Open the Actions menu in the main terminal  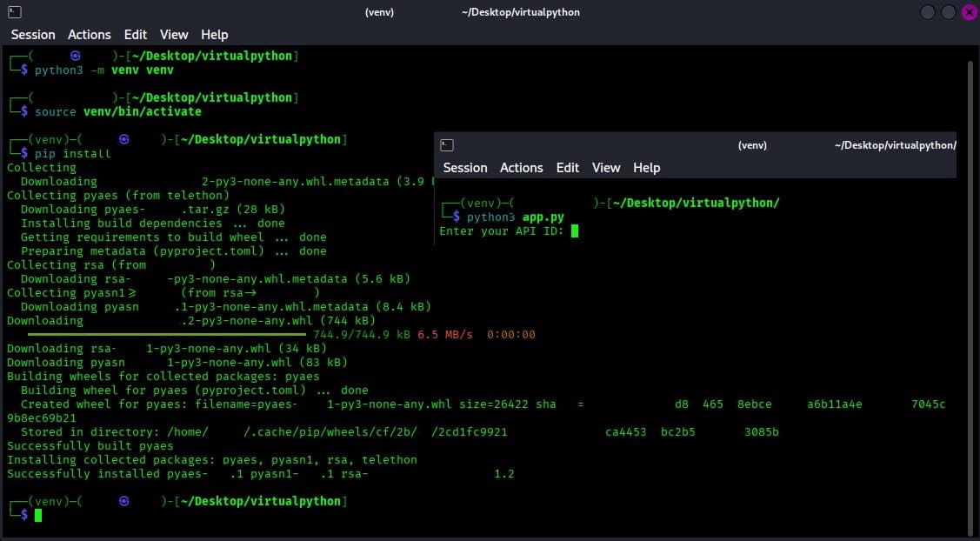click(x=90, y=35)
